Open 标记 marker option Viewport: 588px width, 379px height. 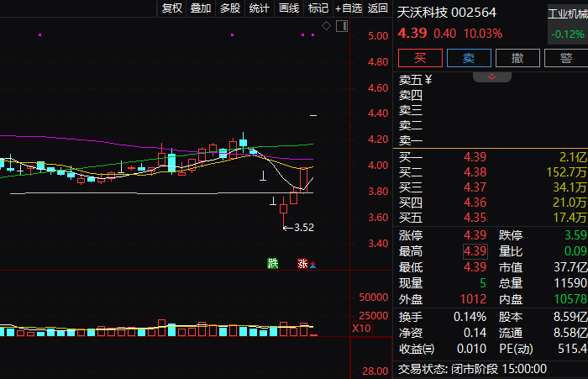click(318, 8)
